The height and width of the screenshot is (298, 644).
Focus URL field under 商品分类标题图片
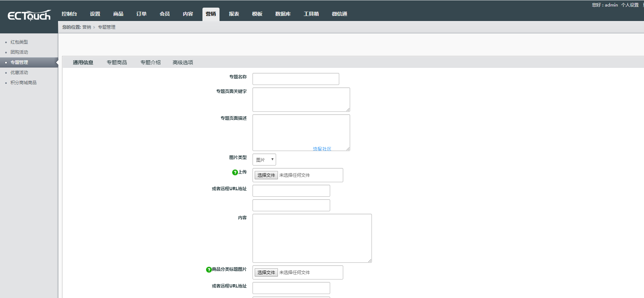point(291,288)
